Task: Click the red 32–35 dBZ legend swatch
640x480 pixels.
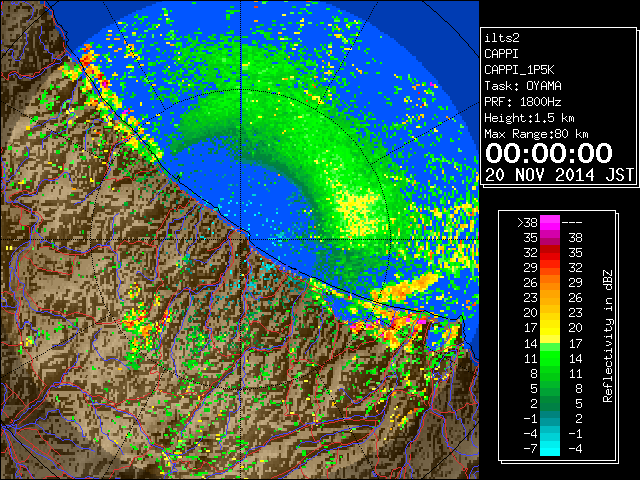Action: [x=550, y=253]
